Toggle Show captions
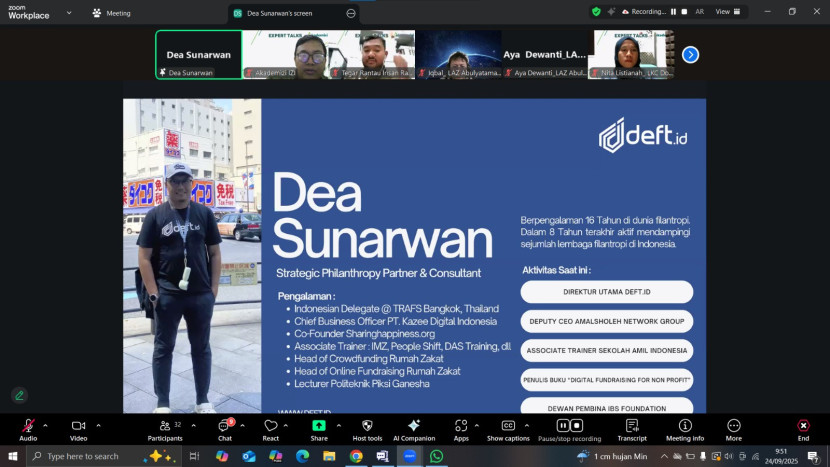830x467 pixels. pos(508,427)
